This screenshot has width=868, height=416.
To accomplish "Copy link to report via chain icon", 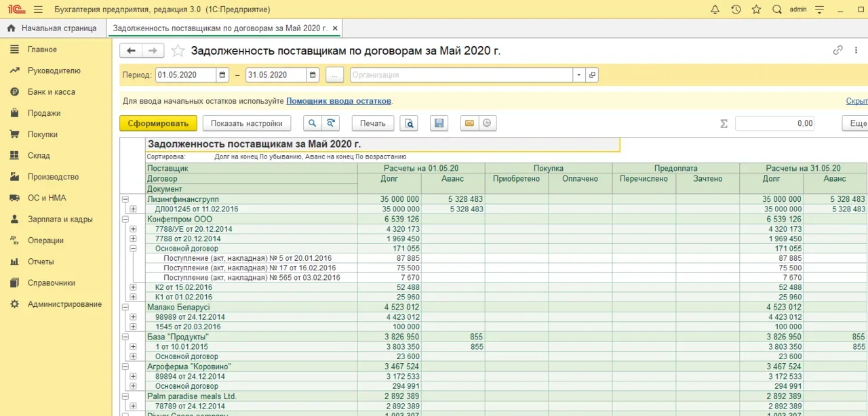I will tap(838, 51).
